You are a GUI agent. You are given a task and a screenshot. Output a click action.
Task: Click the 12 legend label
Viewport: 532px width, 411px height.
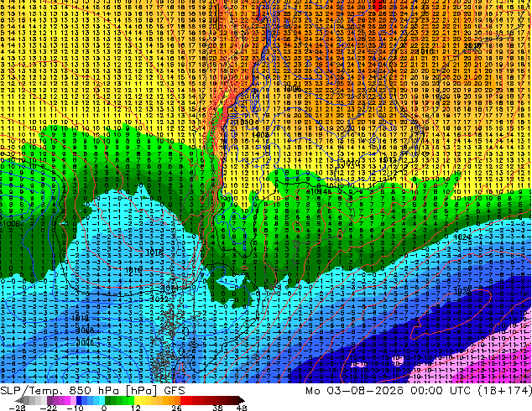tap(136, 408)
